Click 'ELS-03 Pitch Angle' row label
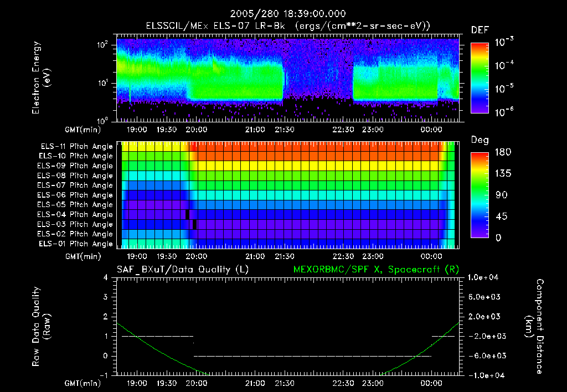This screenshot has height=392, width=567. [75, 224]
